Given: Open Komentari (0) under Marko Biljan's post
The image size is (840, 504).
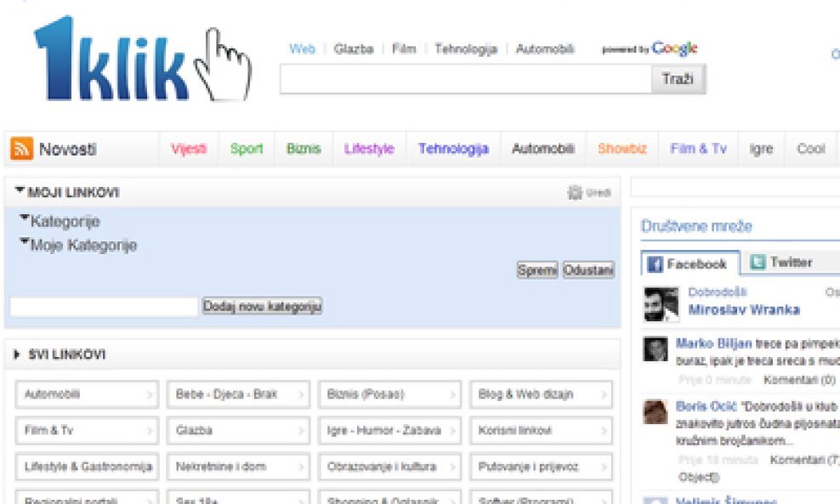Looking at the screenshot, I should [x=799, y=380].
